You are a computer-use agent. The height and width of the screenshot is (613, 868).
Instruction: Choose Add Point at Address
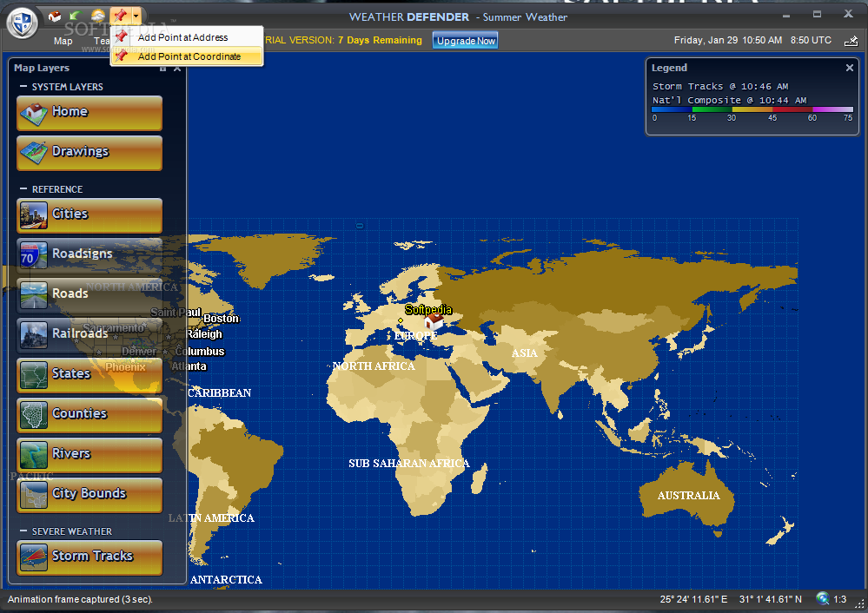click(187, 37)
